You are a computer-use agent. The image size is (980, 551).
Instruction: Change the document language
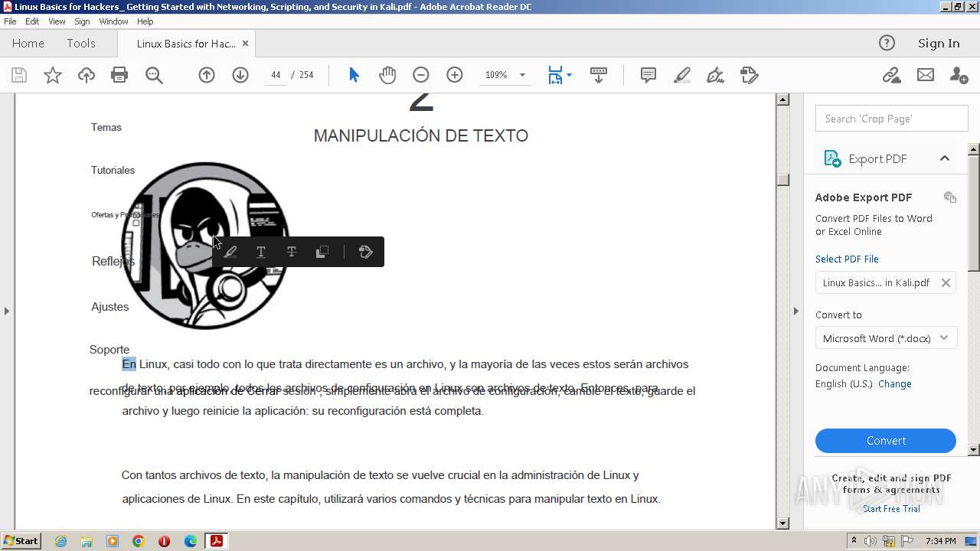[x=894, y=383]
